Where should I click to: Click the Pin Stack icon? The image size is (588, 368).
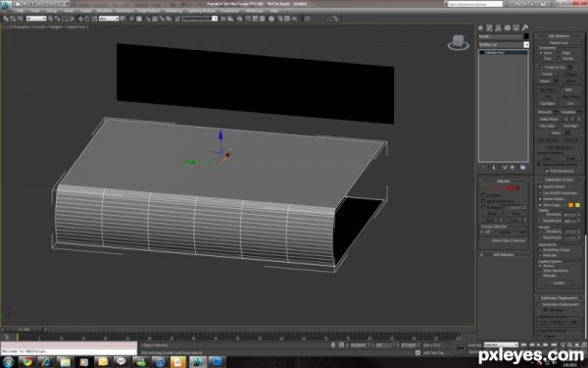point(483,168)
